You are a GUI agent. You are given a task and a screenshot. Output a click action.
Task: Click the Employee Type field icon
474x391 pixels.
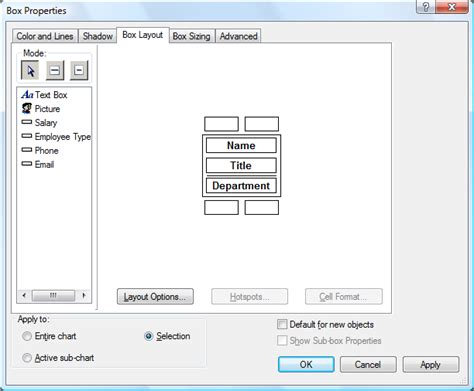pyautogui.click(x=27, y=136)
